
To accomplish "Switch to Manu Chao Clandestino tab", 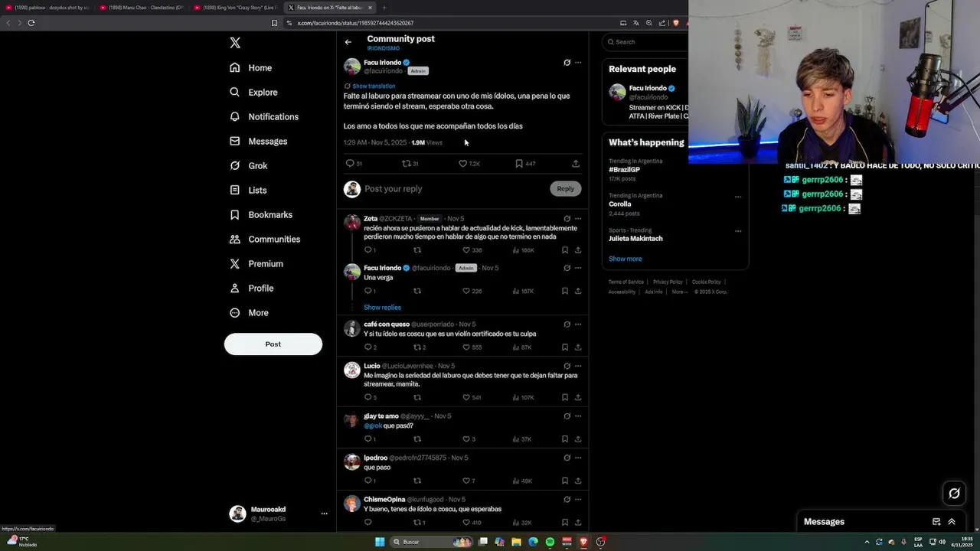I will (x=142, y=8).
